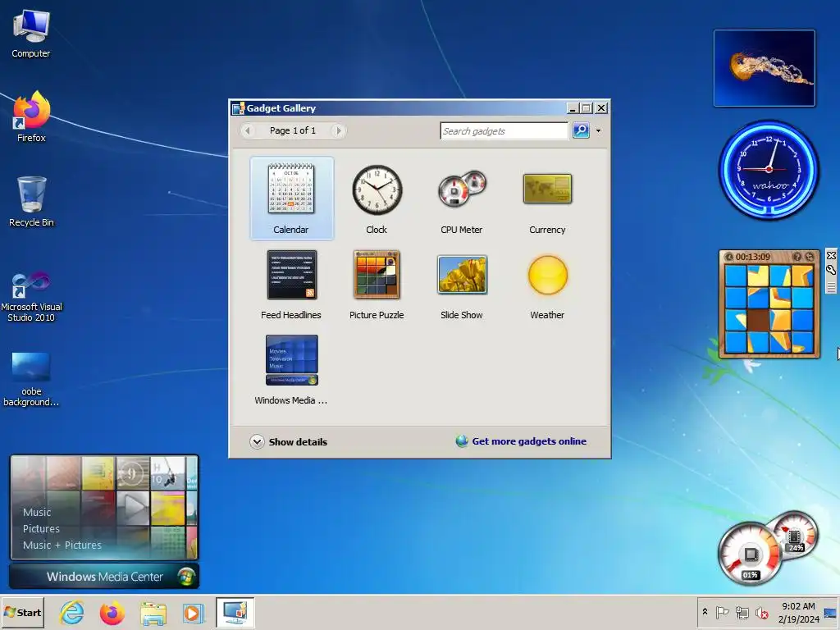Open the search options dropdown arrow
Image resolution: width=840 pixels, height=630 pixels.
(x=598, y=130)
